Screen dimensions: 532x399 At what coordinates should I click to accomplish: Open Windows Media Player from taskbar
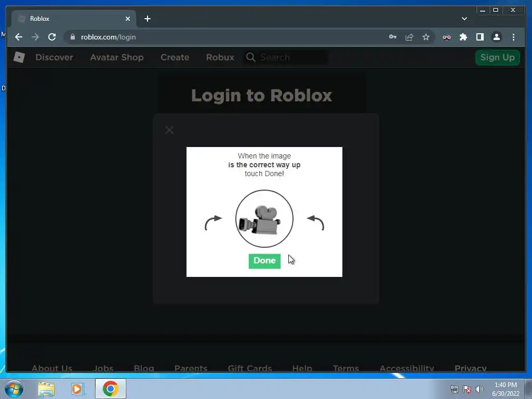coord(77,389)
